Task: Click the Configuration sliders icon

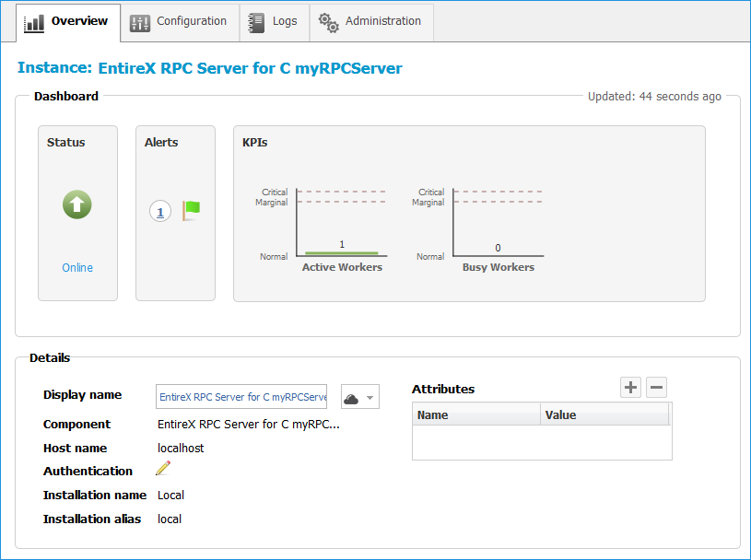Action: [140, 23]
